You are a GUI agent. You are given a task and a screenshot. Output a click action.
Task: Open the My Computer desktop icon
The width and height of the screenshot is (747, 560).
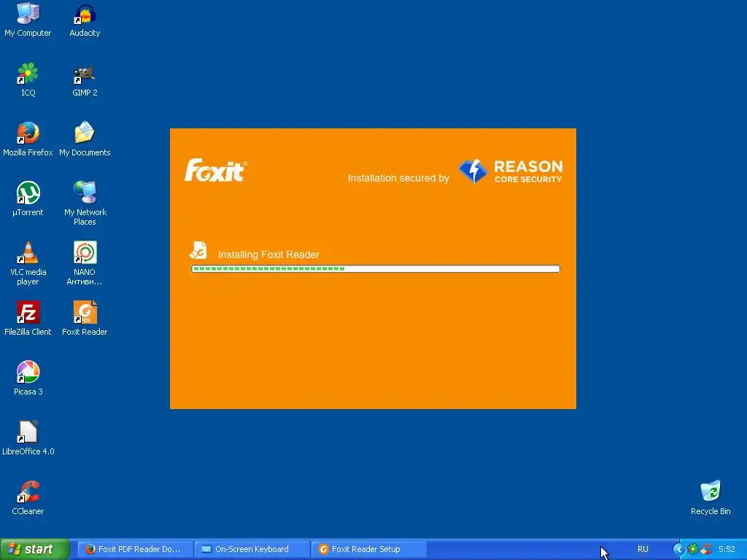(x=28, y=19)
